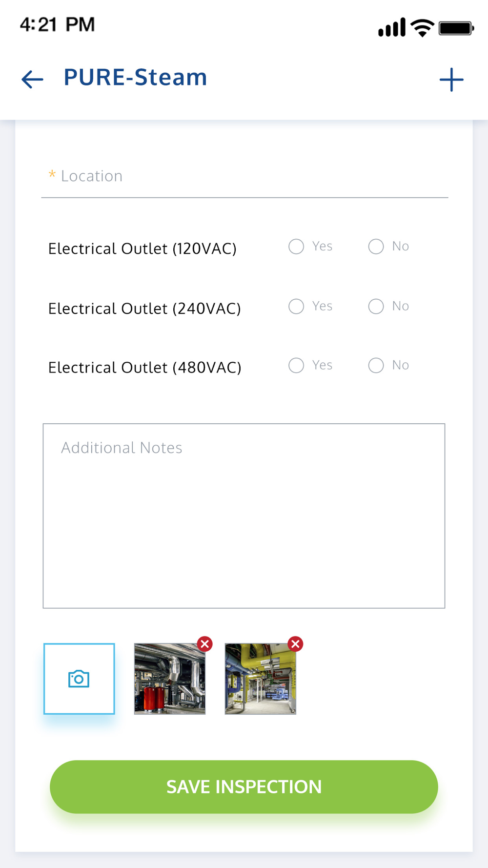Viewport: 488px width, 868px height.
Task: Open camera to add a photo
Action: pyautogui.click(x=79, y=679)
